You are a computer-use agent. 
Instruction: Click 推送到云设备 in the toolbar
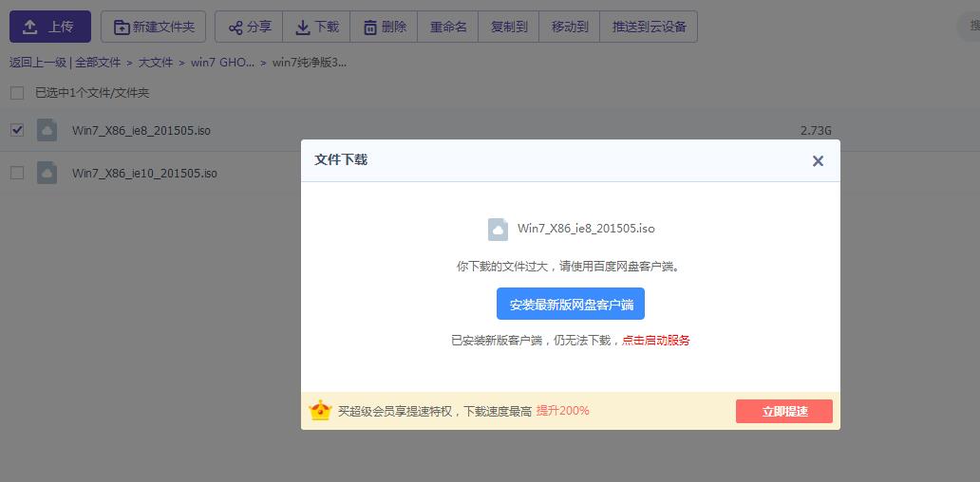pyautogui.click(x=649, y=27)
